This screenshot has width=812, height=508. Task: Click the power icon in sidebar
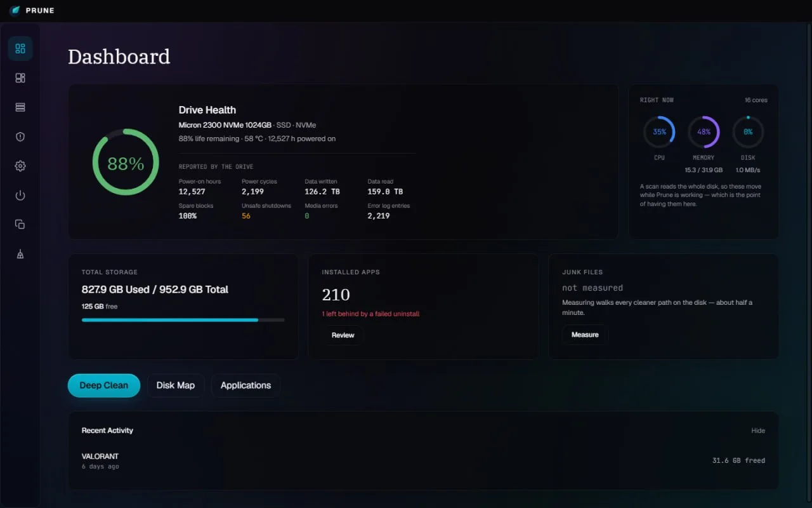[x=20, y=195]
